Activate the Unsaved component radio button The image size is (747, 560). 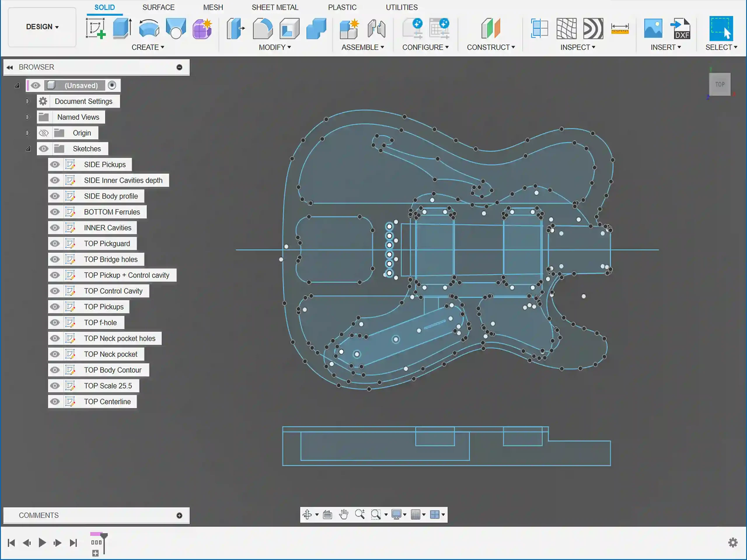point(112,85)
